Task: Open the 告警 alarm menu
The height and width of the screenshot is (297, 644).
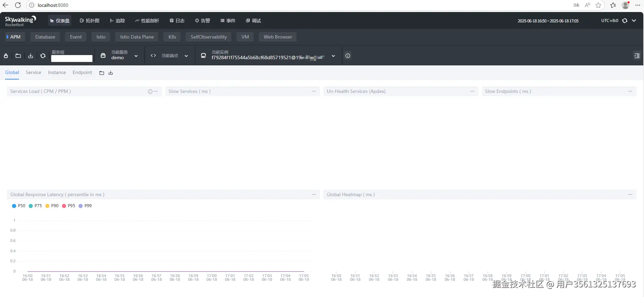Action: click(x=203, y=21)
